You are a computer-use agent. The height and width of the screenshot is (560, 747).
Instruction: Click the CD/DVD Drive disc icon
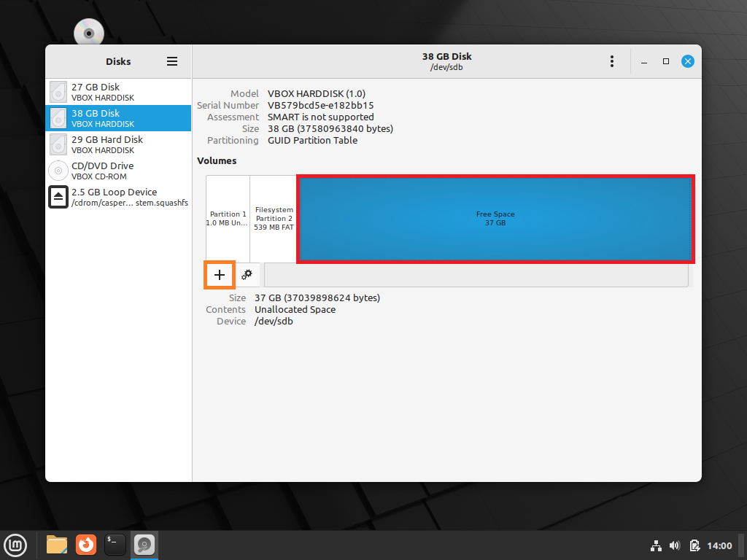pyautogui.click(x=58, y=171)
